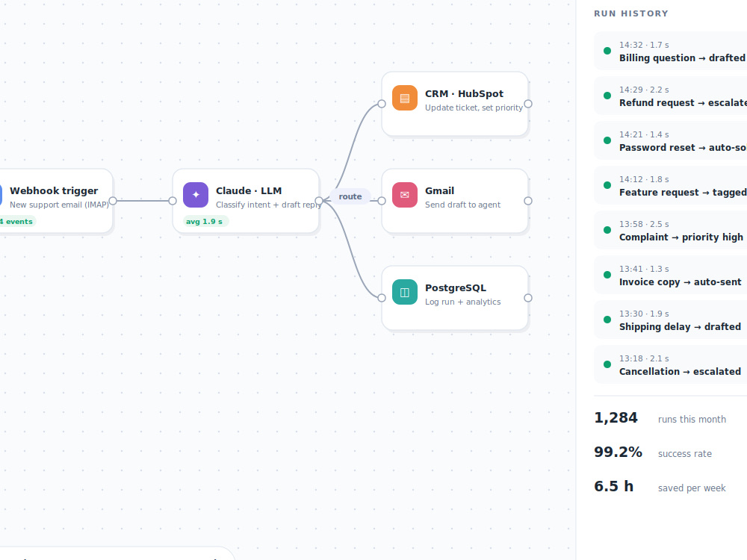Open the Feature request run entry

point(670,185)
